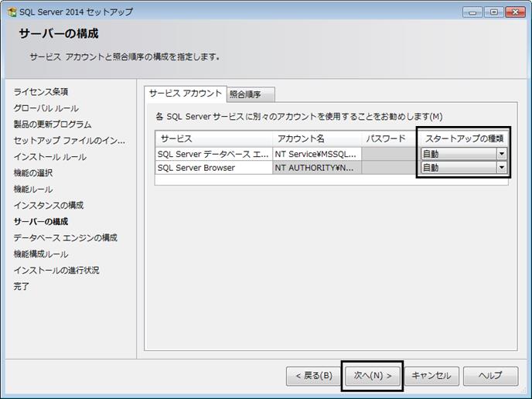
Task: Maximize the SQL Server 2014 setup window
Action: pyautogui.click(x=493, y=12)
